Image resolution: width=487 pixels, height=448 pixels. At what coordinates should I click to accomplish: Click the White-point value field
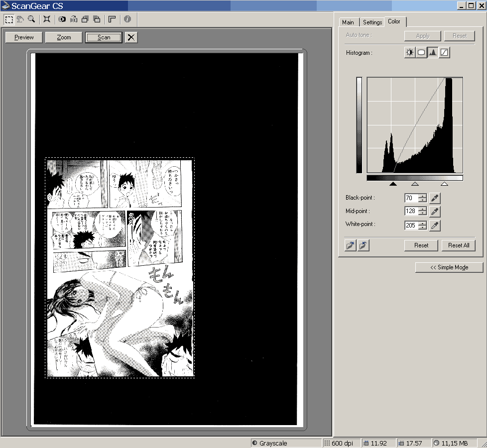[411, 225]
